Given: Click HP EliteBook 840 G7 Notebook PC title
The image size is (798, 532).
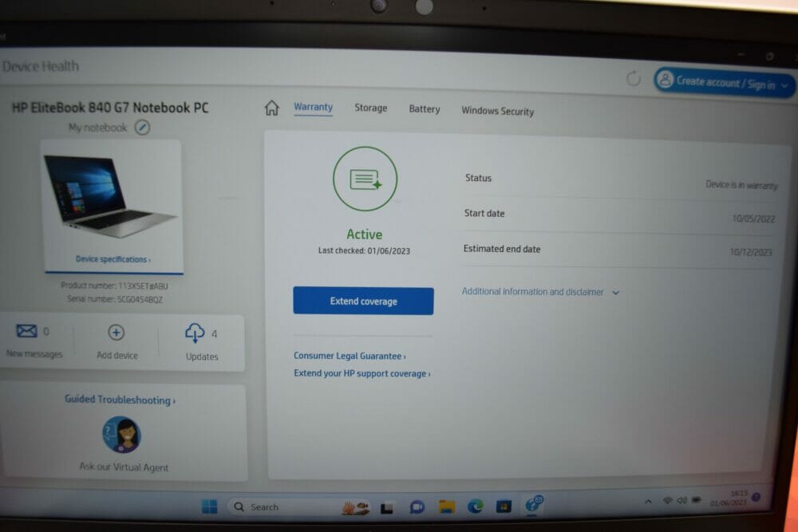Looking at the screenshot, I should coord(110,108).
